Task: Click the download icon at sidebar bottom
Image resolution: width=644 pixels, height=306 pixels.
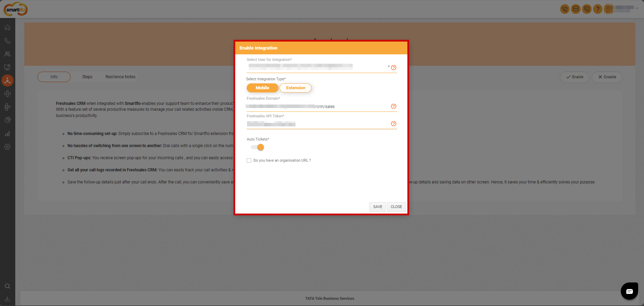Action: [x=7, y=299]
